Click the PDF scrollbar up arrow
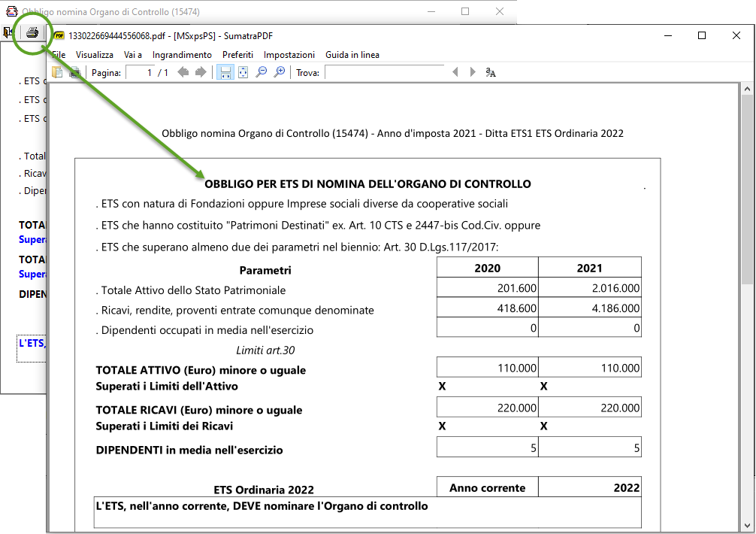The height and width of the screenshot is (534, 756). pos(747,89)
